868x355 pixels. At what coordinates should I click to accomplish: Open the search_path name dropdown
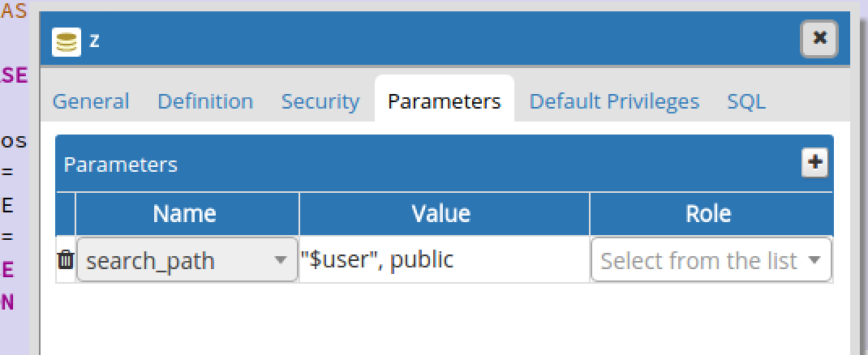point(178,260)
